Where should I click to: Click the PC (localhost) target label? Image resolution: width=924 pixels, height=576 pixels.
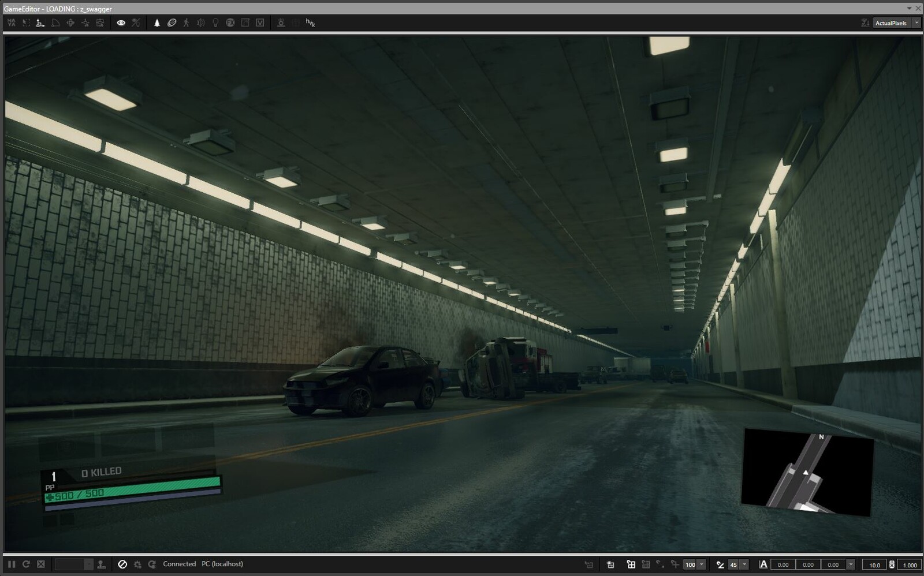222,564
